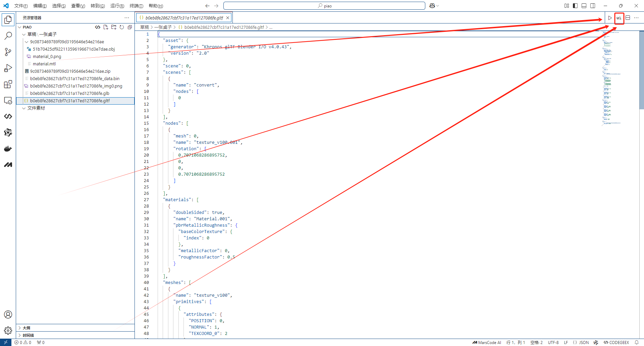Click the split editor icon
Screen dimensions: 644x346
click(628, 18)
